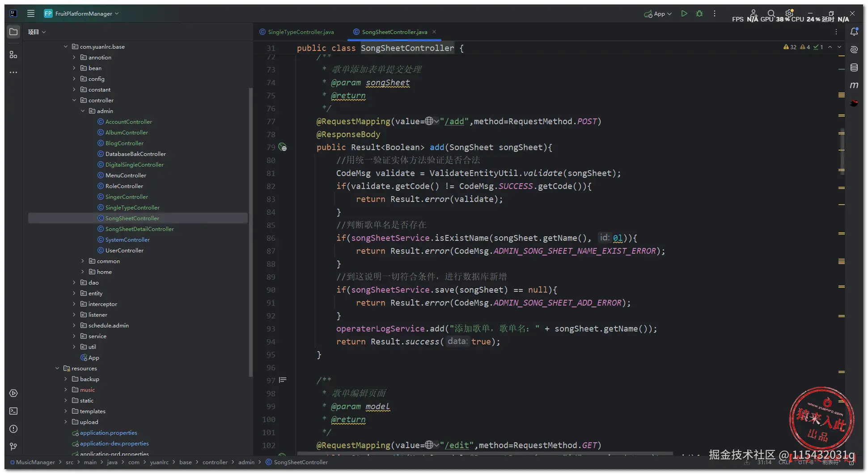The image size is (868, 474).
Task: Open the Structure tool window icon
Action: click(13, 55)
